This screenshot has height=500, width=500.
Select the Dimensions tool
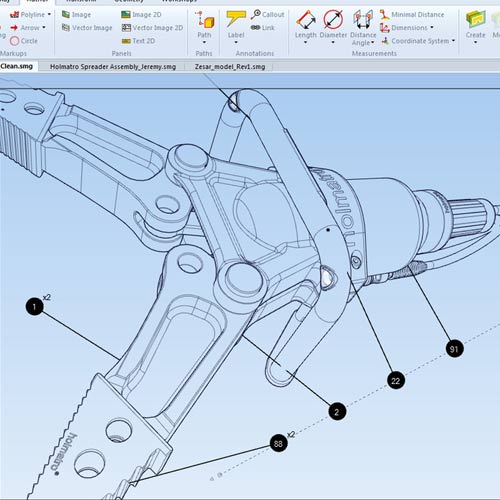[404, 28]
